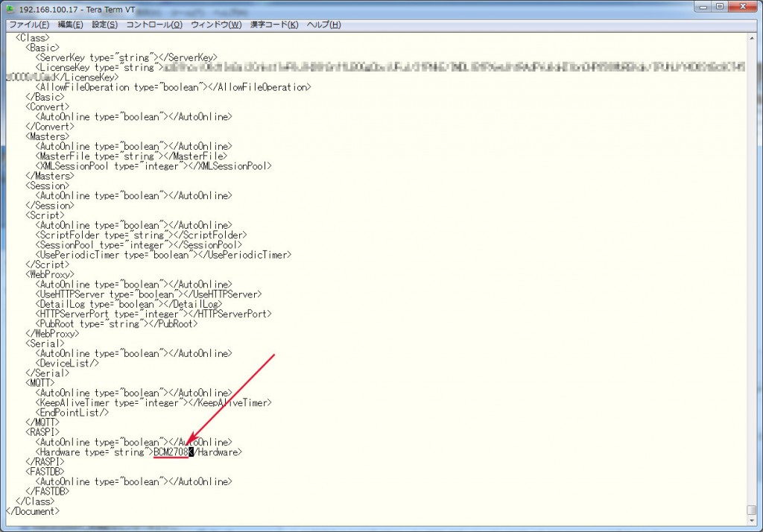Open the 設定(S) menu

104,25
